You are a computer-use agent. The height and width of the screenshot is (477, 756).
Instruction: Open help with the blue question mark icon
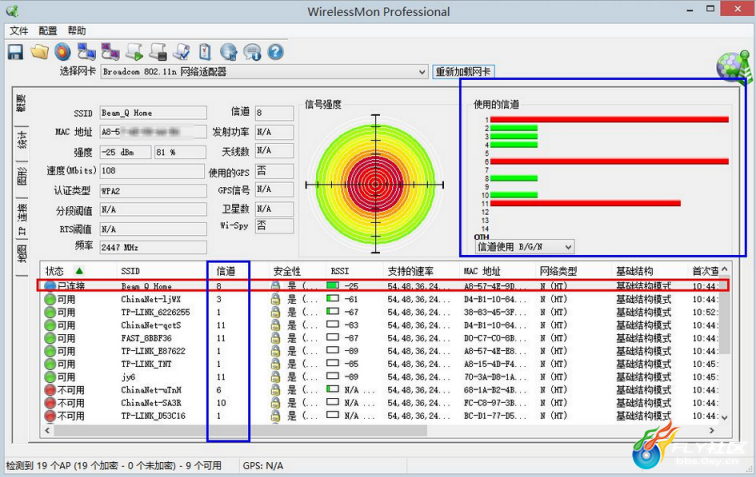point(275,52)
